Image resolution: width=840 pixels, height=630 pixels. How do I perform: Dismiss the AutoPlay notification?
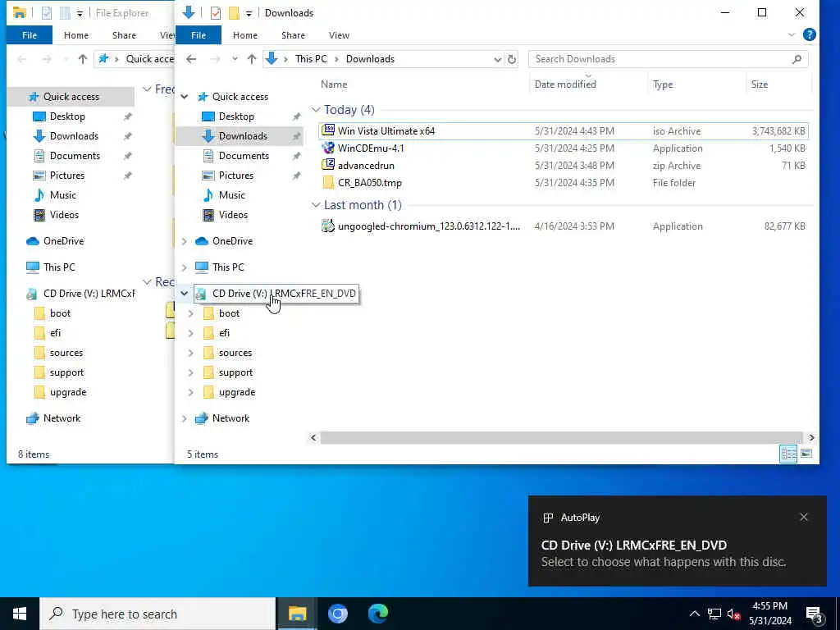804,517
